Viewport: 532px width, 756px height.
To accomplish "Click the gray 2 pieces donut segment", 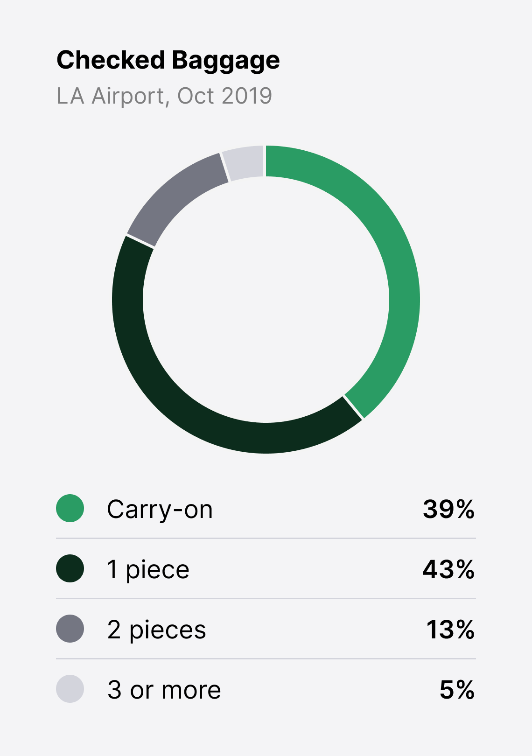I will pos(176,195).
